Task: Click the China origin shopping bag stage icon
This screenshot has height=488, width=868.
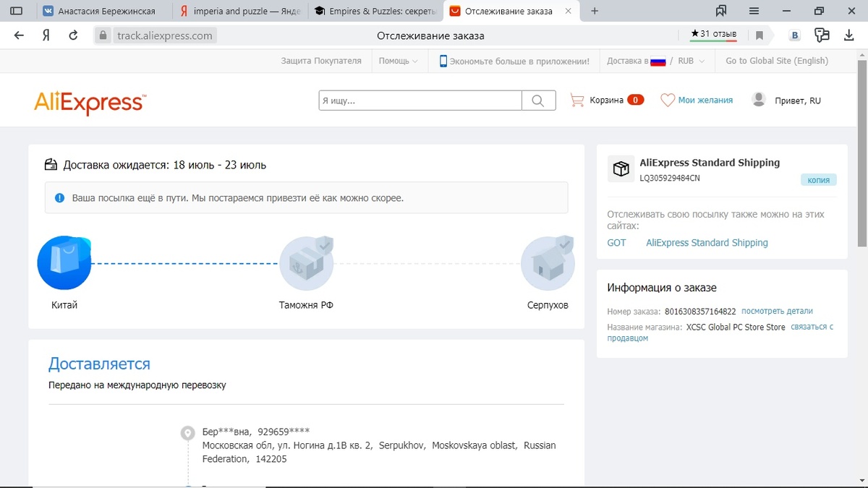Action: coord(64,262)
